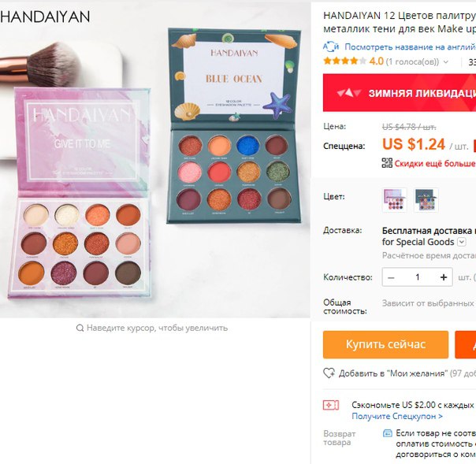This screenshot has height=464, width=476.
Task: Increase quantity with the plus button
Action: click(x=444, y=277)
